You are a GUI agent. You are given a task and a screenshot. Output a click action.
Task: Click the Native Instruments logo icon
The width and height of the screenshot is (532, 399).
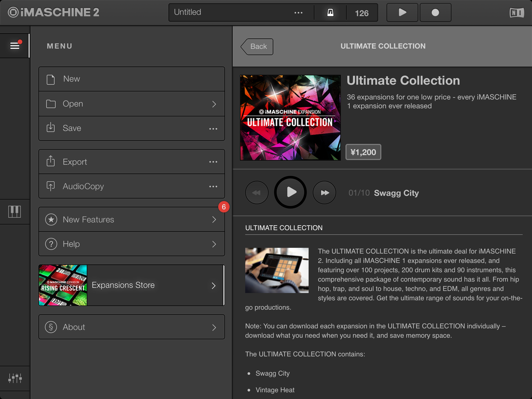[x=517, y=12]
